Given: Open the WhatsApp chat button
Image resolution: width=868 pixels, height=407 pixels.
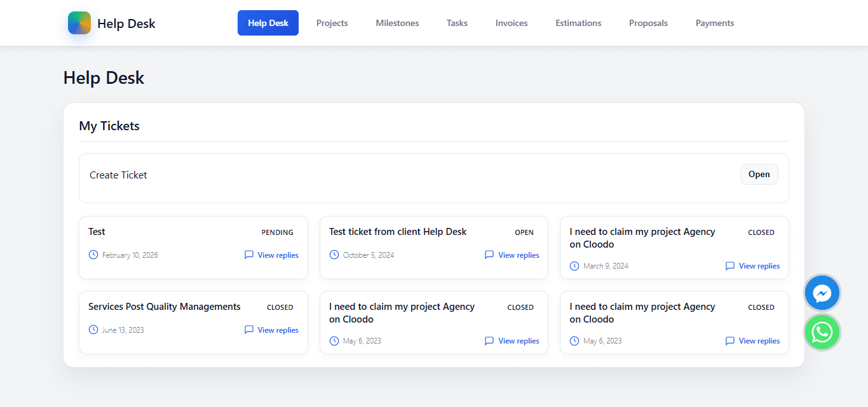Looking at the screenshot, I should (822, 332).
